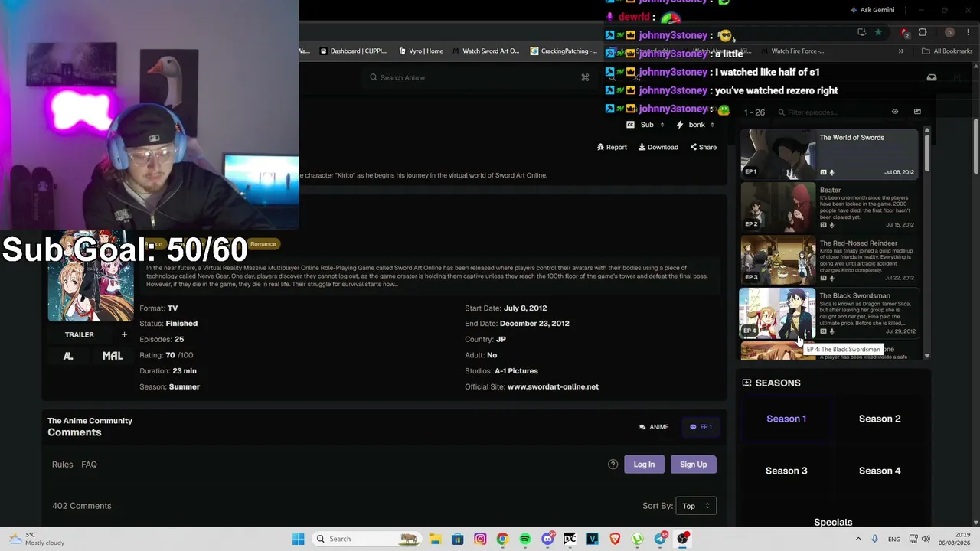Open the Sort By Top dropdown
Screen dimensions: 980x551
(x=697, y=506)
